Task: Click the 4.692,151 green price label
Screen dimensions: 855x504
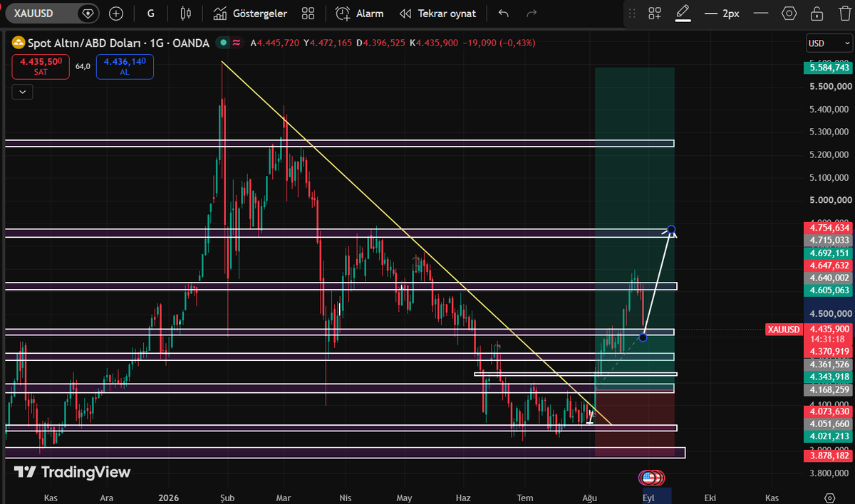Action: (829, 253)
